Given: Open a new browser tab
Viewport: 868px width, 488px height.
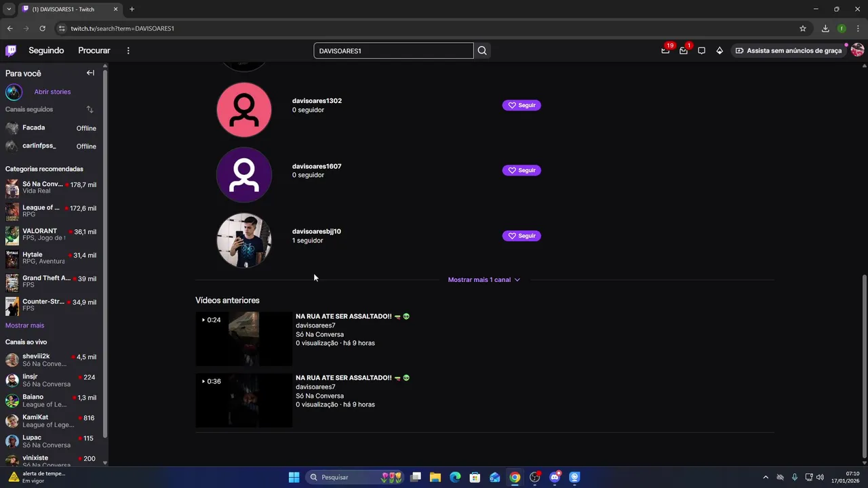Looking at the screenshot, I should click(x=132, y=9).
